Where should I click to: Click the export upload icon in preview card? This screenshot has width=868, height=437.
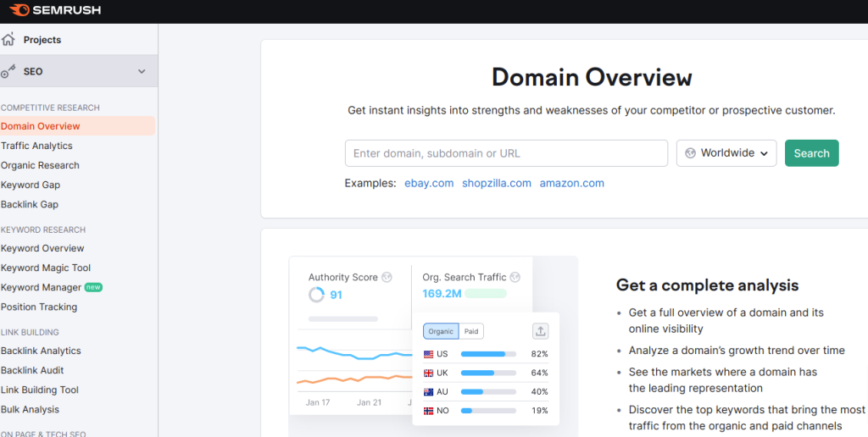(540, 331)
